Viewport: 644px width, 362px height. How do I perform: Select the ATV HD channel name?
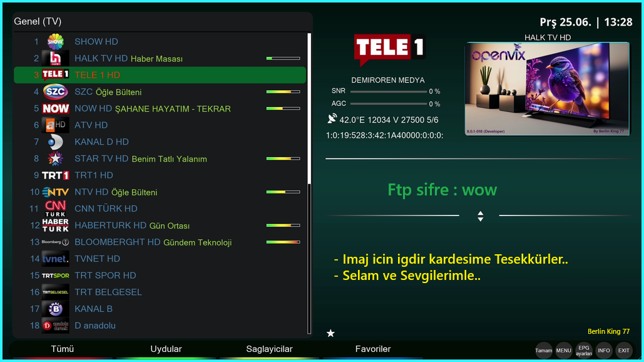coord(91,125)
